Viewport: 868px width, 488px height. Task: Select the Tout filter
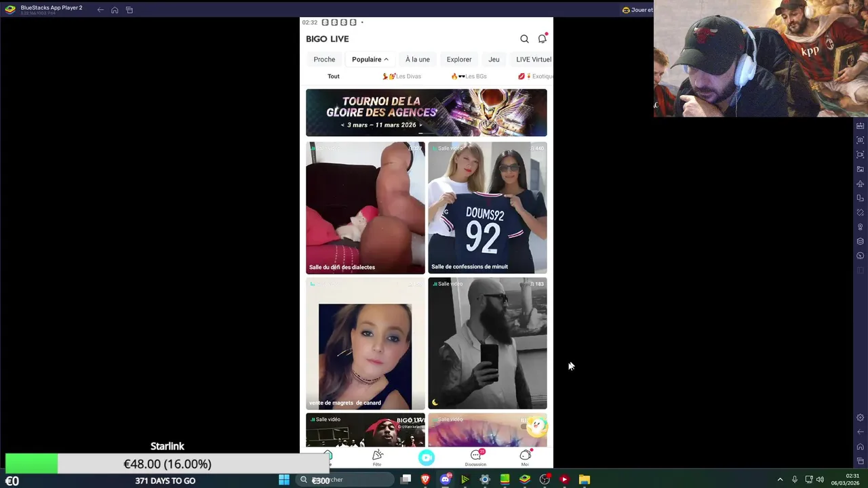point(334,76)
